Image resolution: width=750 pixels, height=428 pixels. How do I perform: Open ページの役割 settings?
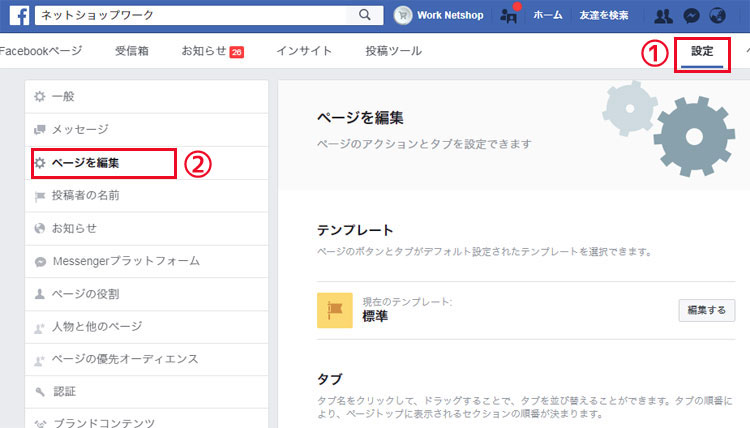click(146, 294)
